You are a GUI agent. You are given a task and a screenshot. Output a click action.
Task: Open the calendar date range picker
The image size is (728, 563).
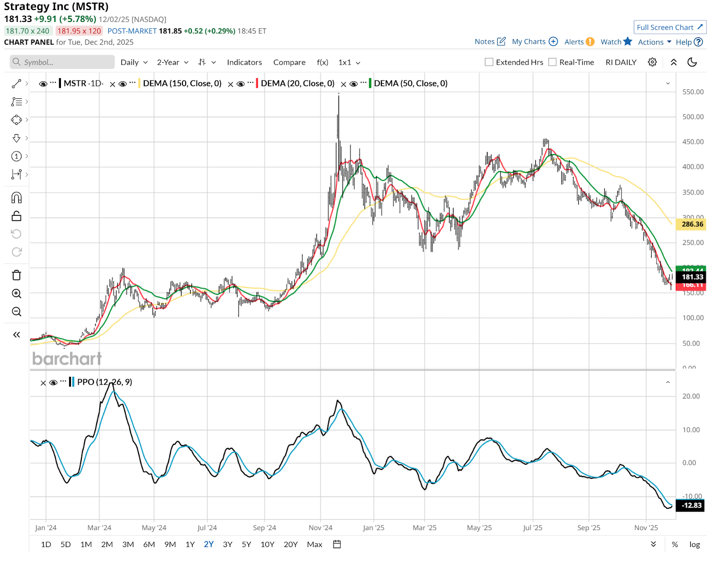coord(337,544)
